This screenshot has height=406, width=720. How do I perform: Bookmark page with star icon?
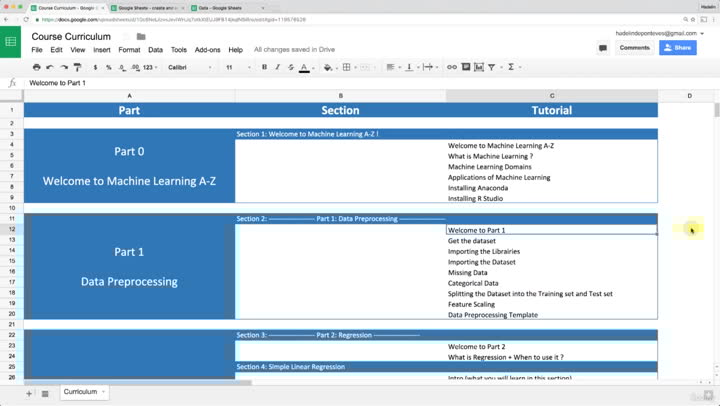[x=693, y=20]
